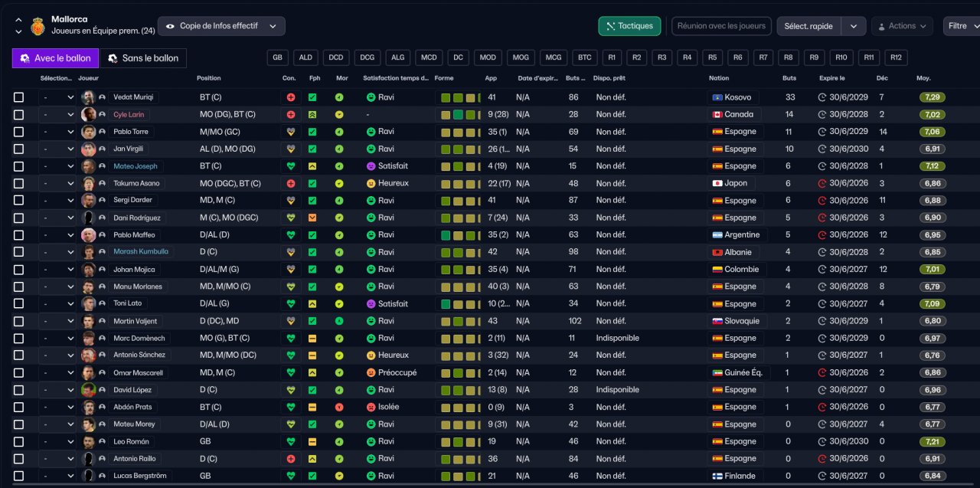This screenshot has width=980, height=488.
Task: Tick the checkbox for Sergi Darder
Action: pos(19,201)
